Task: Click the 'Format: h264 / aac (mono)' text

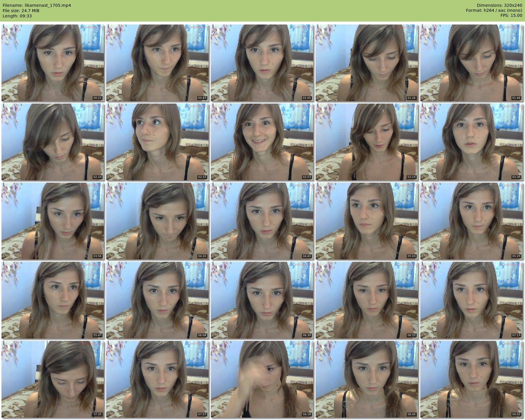Action: click(494, 11)
